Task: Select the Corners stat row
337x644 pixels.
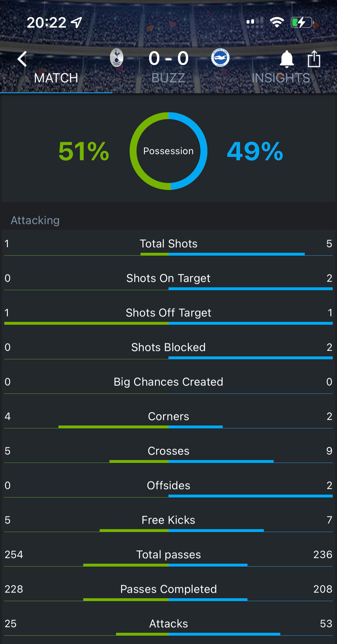Action: pyautogui.click(x=168, y=417)
